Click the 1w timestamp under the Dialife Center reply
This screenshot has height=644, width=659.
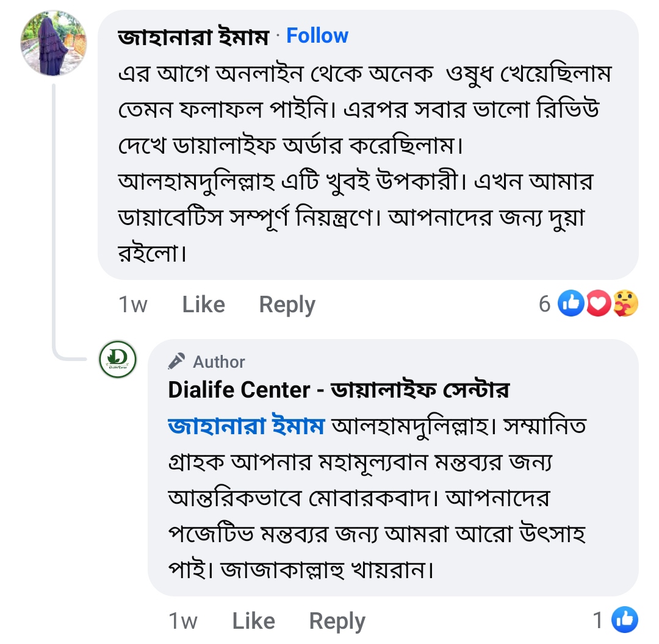tap(183, 621)
